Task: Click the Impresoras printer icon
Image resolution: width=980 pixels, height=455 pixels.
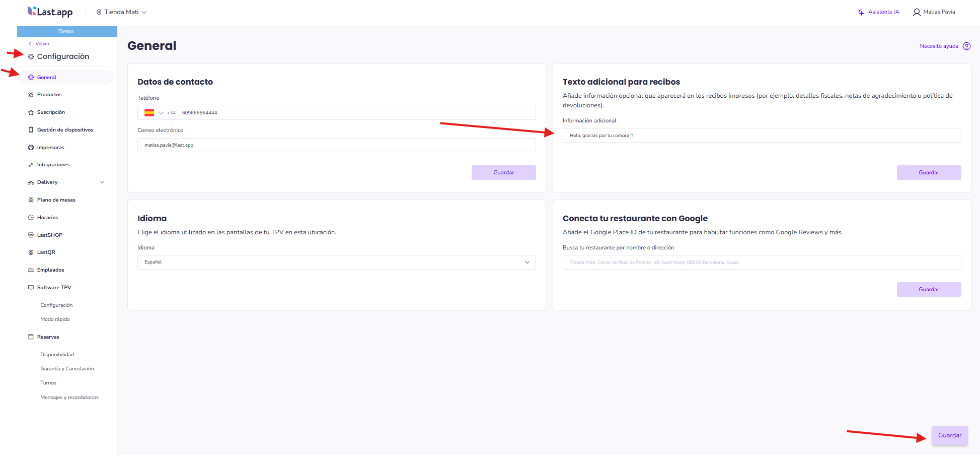Action: (x=31, y=148)
